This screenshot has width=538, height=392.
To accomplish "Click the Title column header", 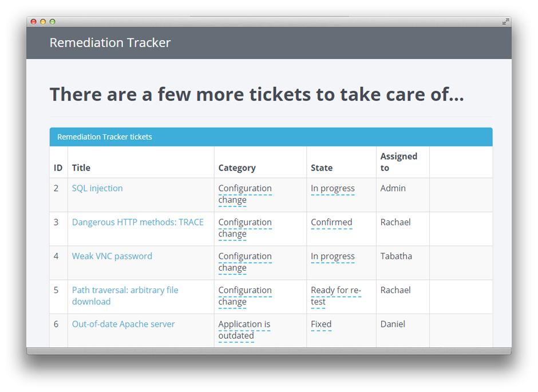I will click(81, 168).
